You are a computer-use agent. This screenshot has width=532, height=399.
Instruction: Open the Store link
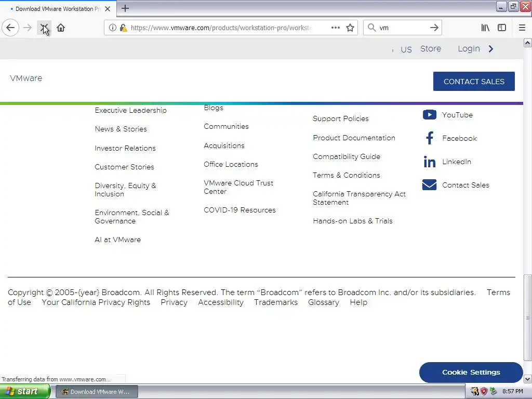click(431, 48)
